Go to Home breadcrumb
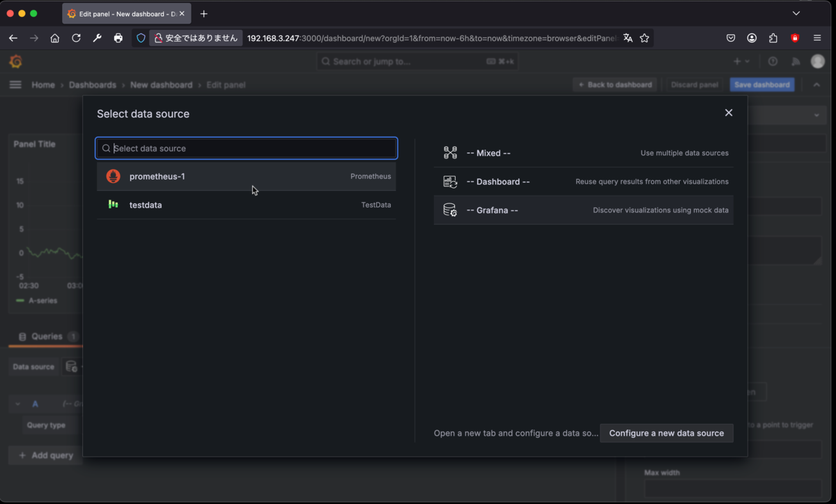Image resolution: width=836 pixels, height=504 pixels. coord(43,85)
